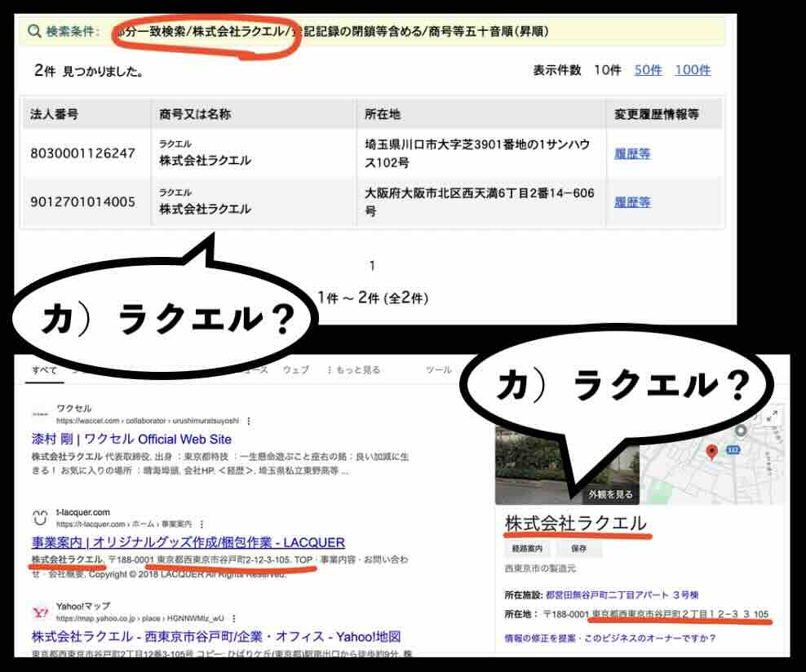Click 外観を見る on the street photo
806x672 pixels.
point(611,493)
